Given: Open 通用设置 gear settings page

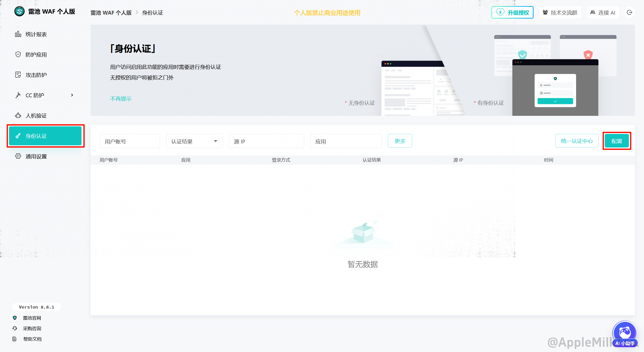Looking at the screenshot, I should (x=36, y=157).
